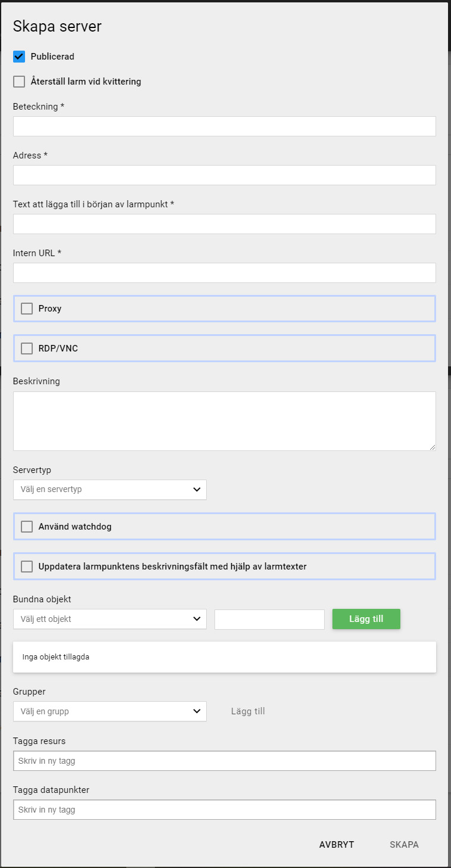This screenshot has width=451, height=868.
Task: Expand the Välj ett objekt dropdown
Action: coord(110,619)
